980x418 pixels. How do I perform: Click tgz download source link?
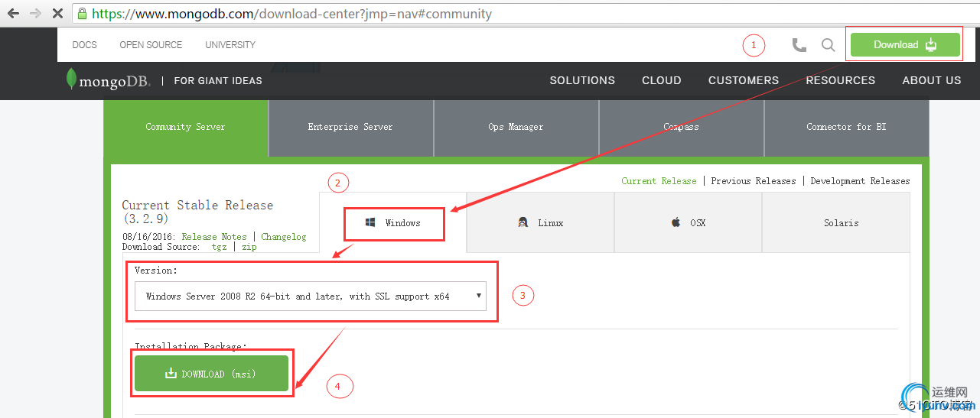coord(220,247)
